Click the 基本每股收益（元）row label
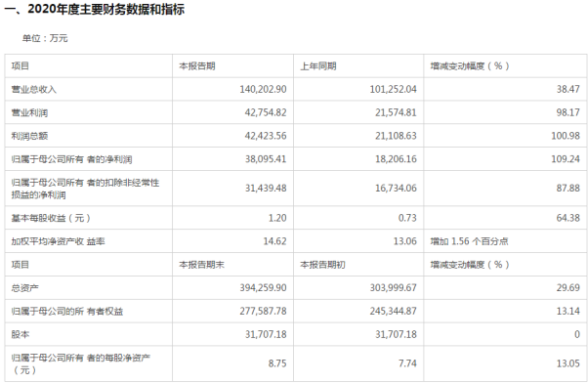 (51, 218)
